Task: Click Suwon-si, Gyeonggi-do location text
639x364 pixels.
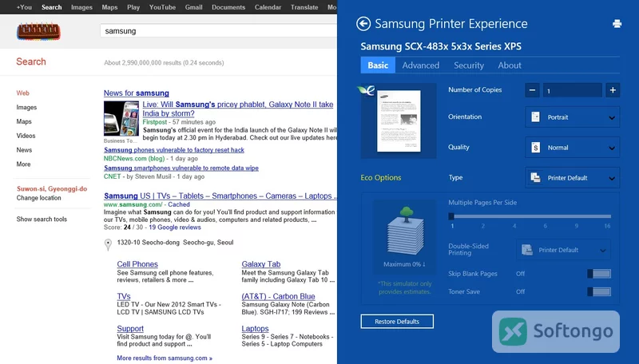Action: click(52, 189)
